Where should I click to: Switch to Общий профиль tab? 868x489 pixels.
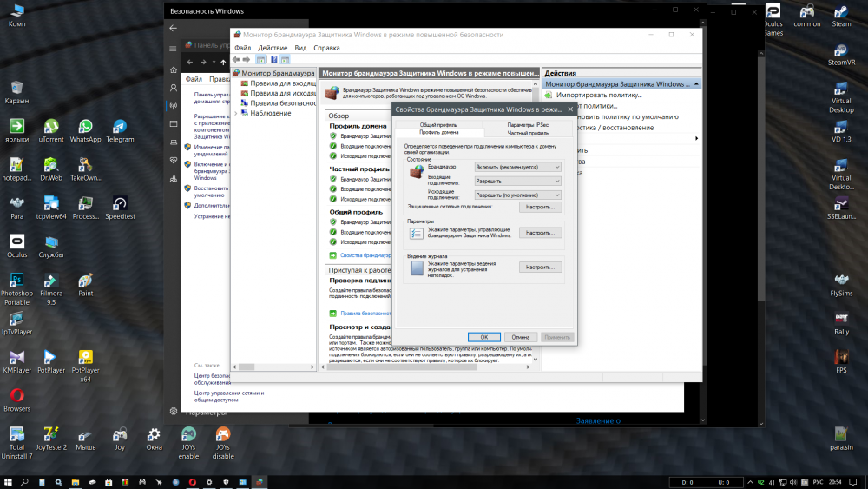[438, 125]
